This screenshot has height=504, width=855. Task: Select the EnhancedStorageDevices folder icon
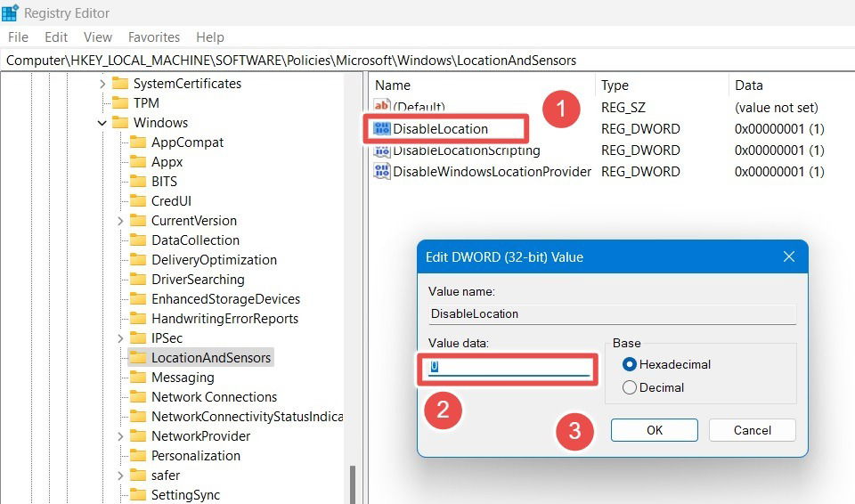coord(138,299)
